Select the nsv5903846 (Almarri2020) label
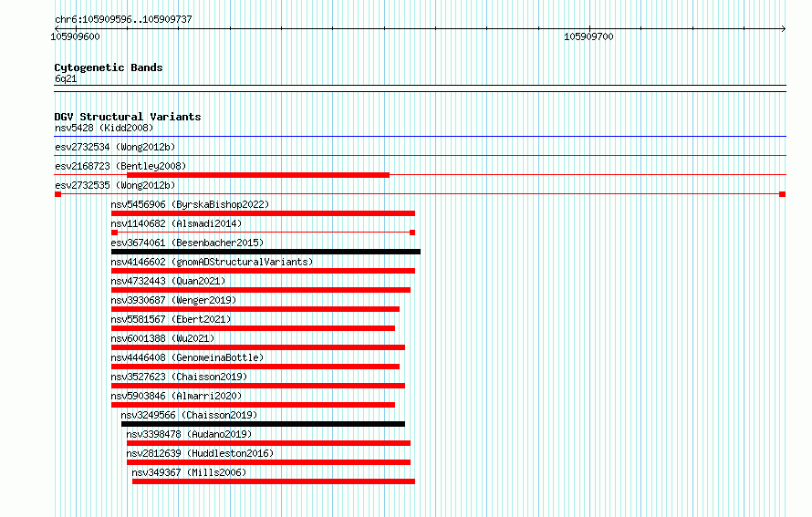 click(176, 396)
